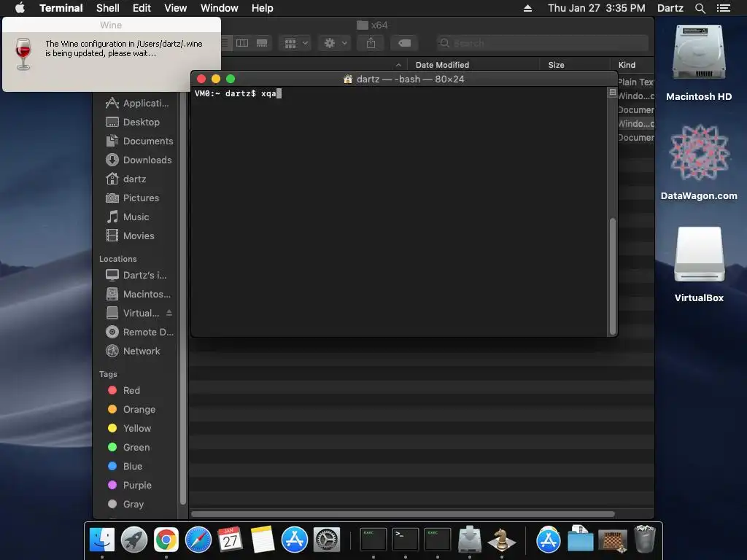
Task: Open Google Chrome from the Dock
Action: [x=166, y=540]
